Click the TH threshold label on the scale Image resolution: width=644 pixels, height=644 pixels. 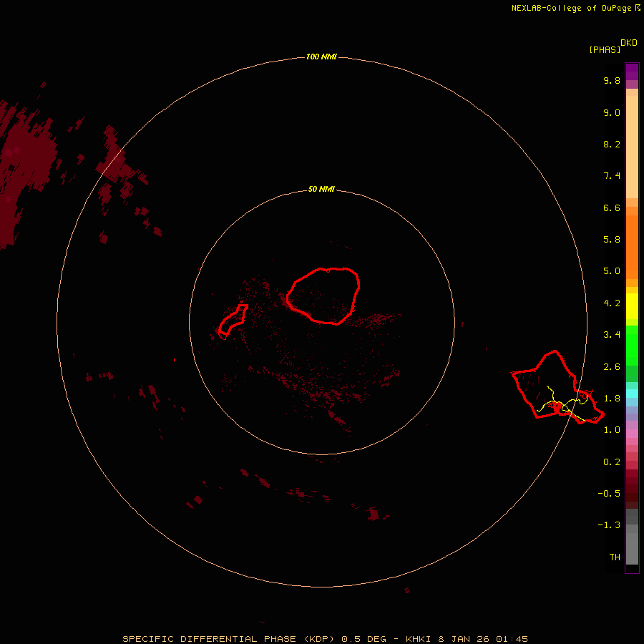615,557
